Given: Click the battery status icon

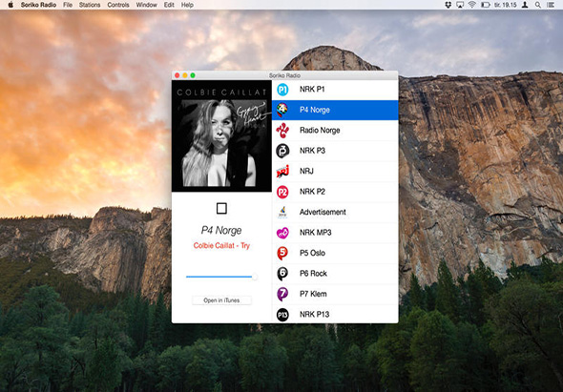Looking at the screenshot, I should 486,5.
